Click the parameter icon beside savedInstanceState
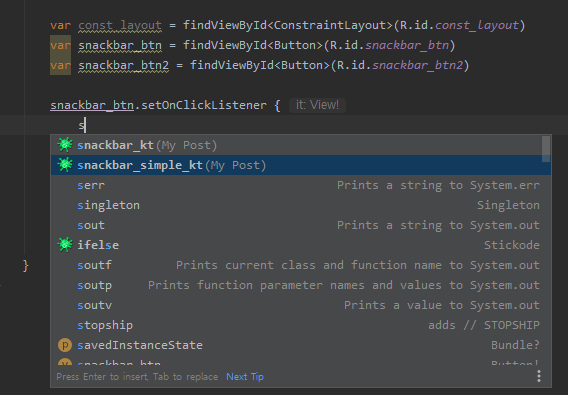The height and width of the screenshot is (395, 568). click(65, 345)
